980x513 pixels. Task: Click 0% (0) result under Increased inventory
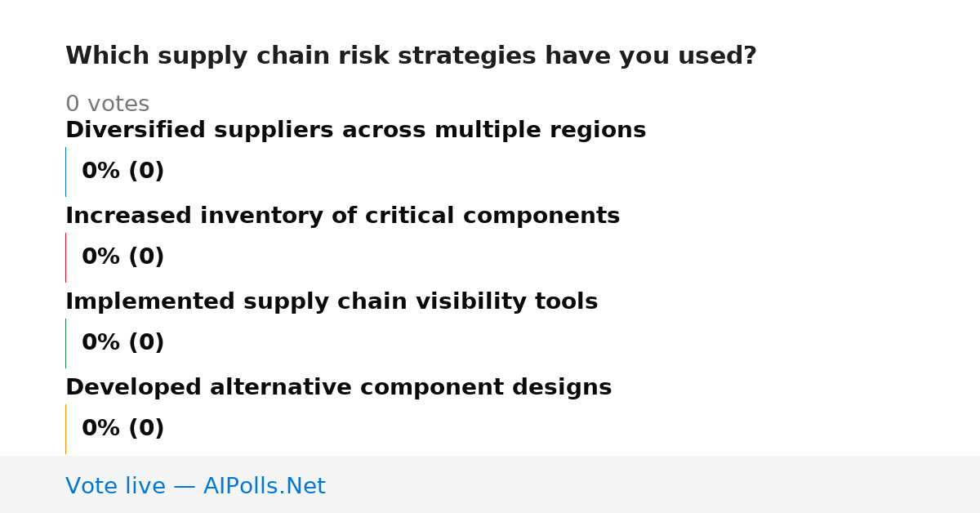coord(122,257)
